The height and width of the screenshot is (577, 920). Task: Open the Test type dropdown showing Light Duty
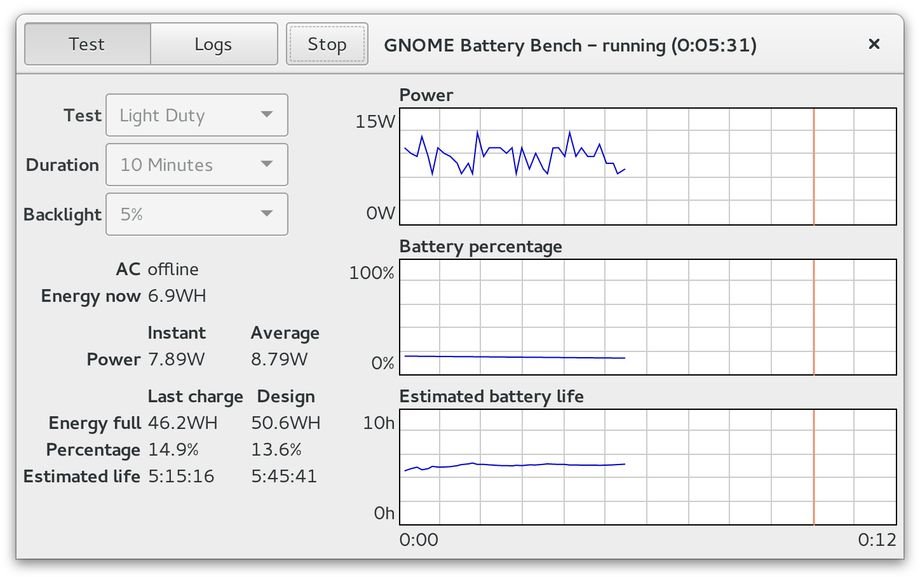tap(197, 115)
